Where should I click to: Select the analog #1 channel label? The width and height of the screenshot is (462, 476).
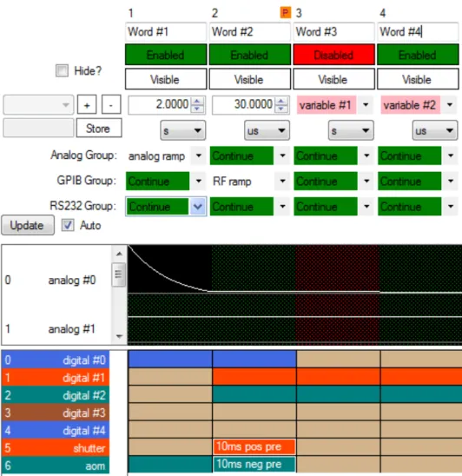tap(71, 328)
